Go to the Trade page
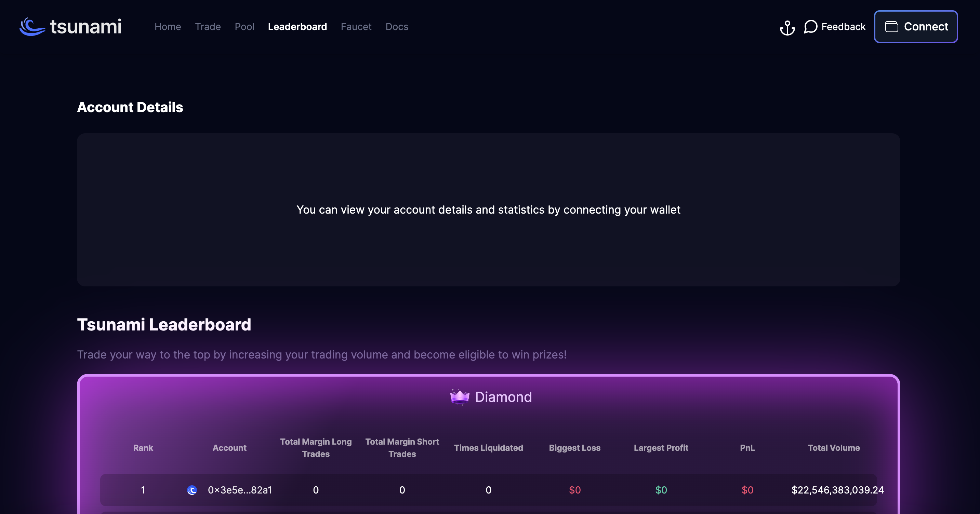980x514 pixels. (208, 27)
